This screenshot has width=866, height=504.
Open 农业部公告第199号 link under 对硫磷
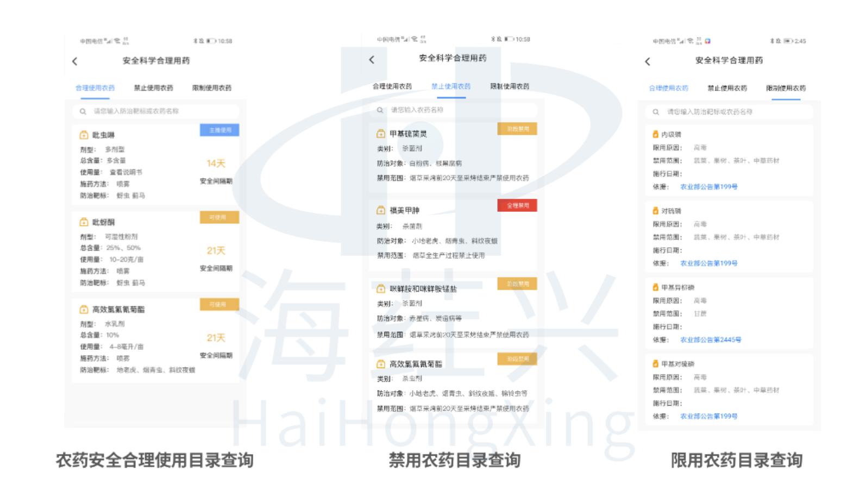708,263
